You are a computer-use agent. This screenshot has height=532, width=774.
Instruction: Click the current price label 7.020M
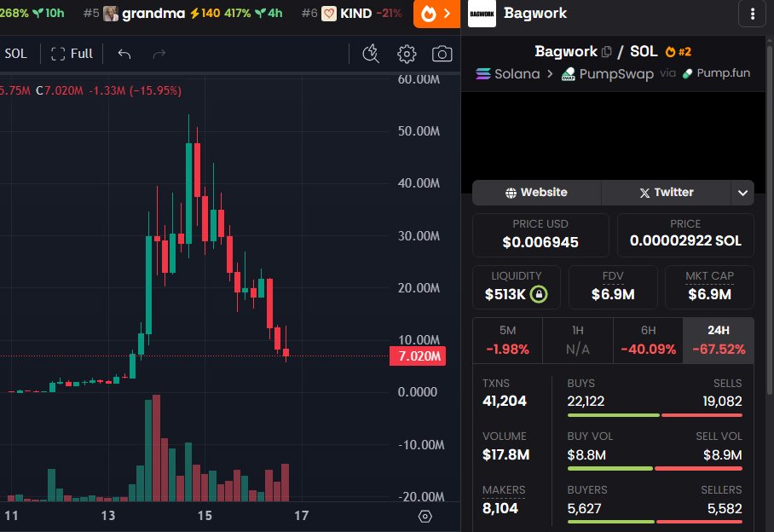[x=418, y=356]
